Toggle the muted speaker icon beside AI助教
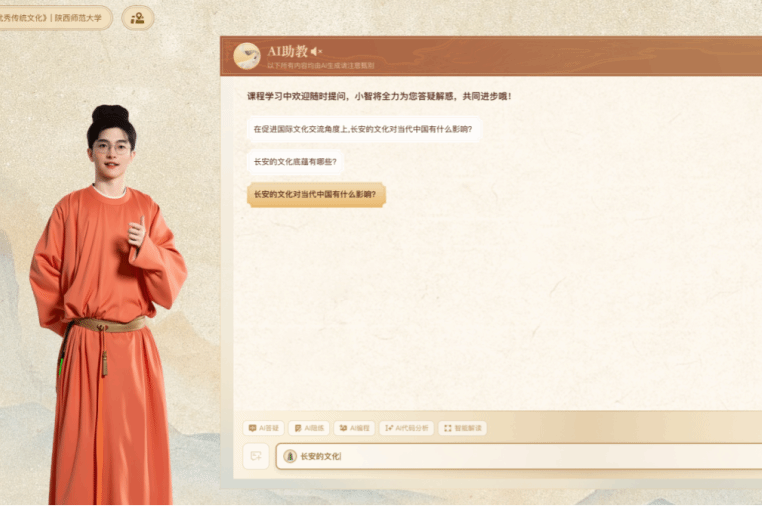The height and width of the screenshot is (507, 762). [316, 51]
